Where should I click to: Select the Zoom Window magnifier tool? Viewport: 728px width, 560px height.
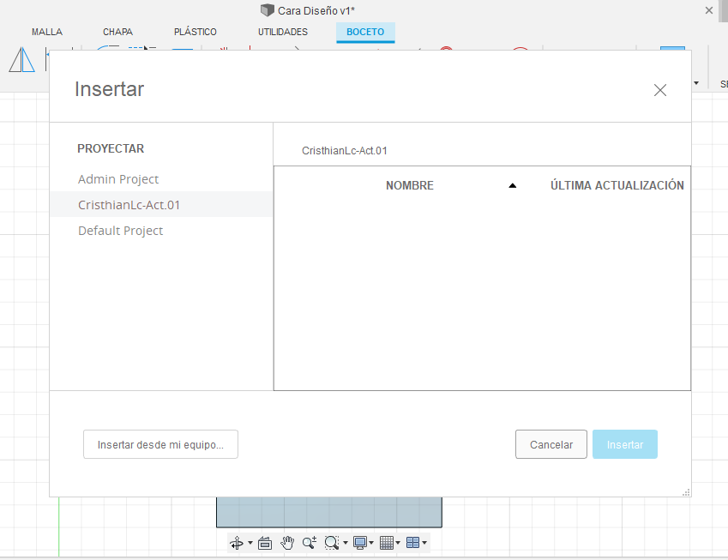pyautogui.click(x=332, y=542)
